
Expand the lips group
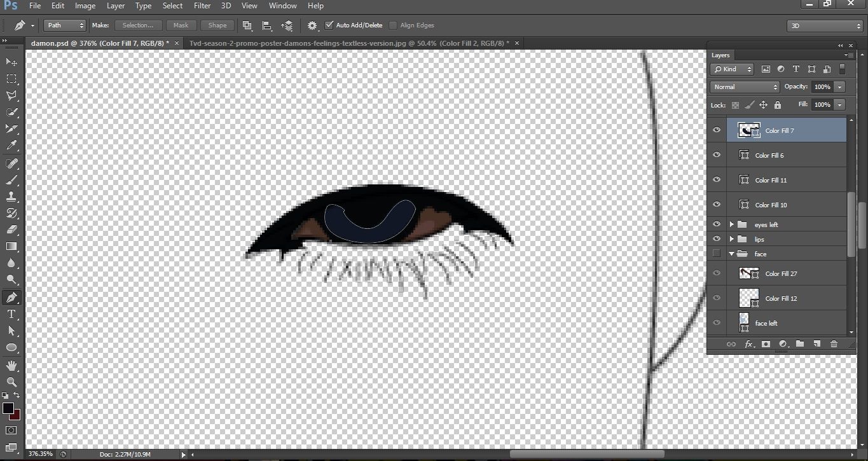pyautogui.click(x=732, y=239)
